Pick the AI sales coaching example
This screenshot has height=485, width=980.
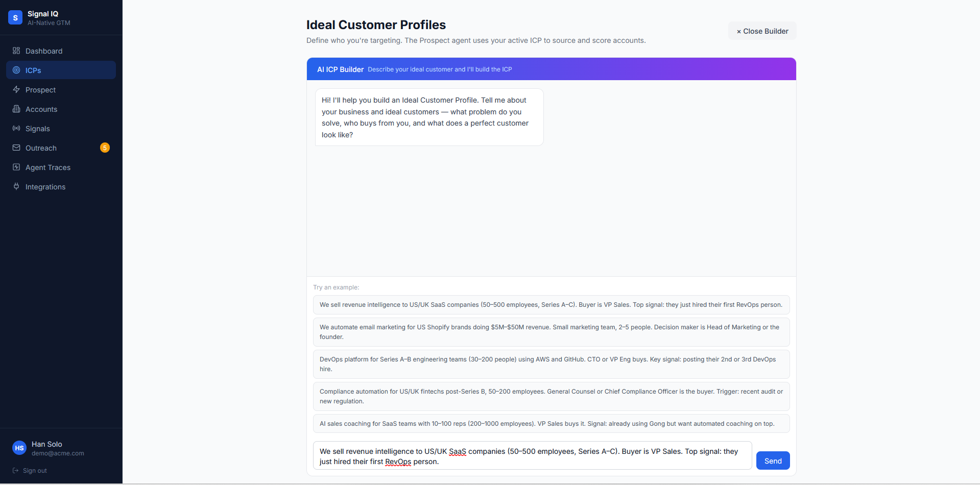tap(551, 423)
